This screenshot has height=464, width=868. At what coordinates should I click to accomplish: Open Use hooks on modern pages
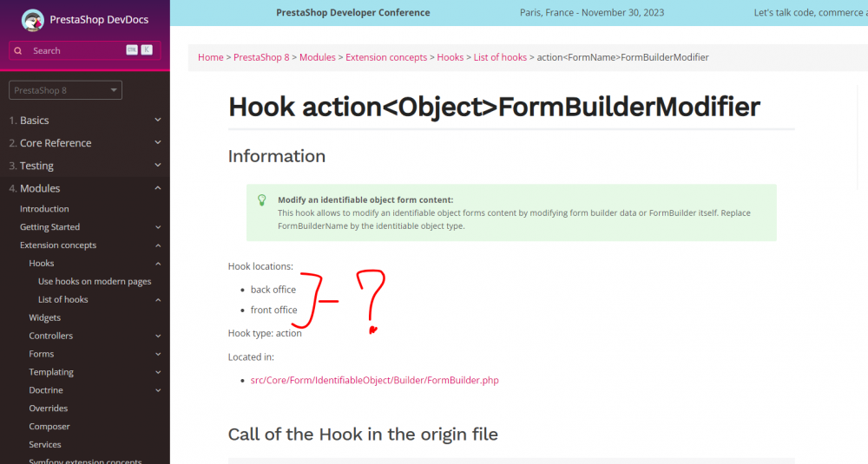pyautogui.click(x=95, y=281)
